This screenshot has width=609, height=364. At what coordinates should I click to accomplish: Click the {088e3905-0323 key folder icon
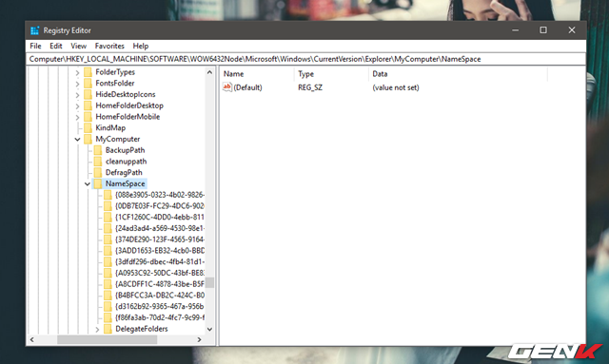108,195
